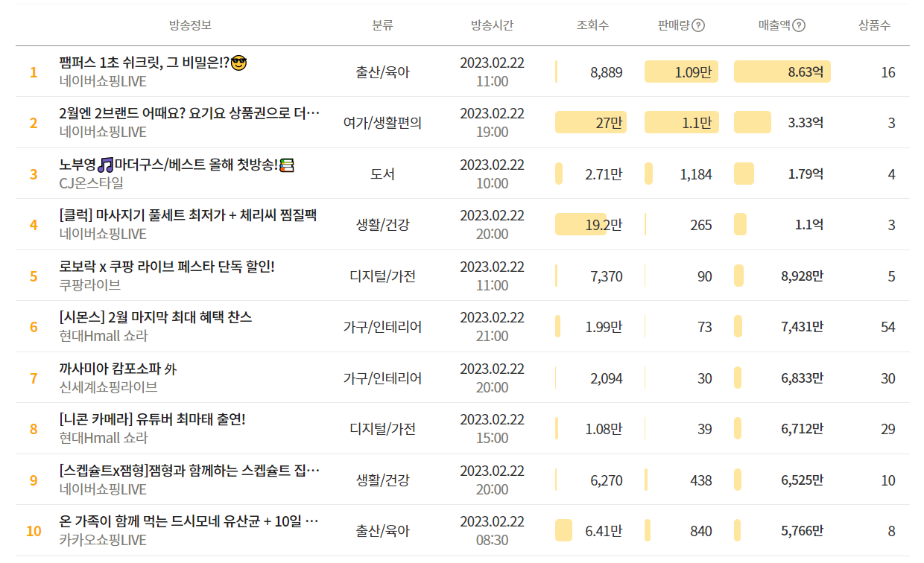Click the 여가/생활편의 category cell
924x563 pixels.
point(382,123)
